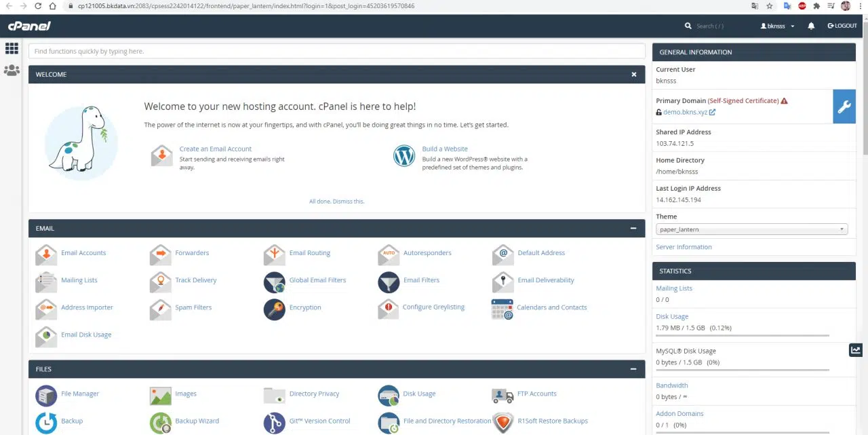Click the statistics chart icon on right edge
Screen dimensions: 868x435
click(856, 350)
